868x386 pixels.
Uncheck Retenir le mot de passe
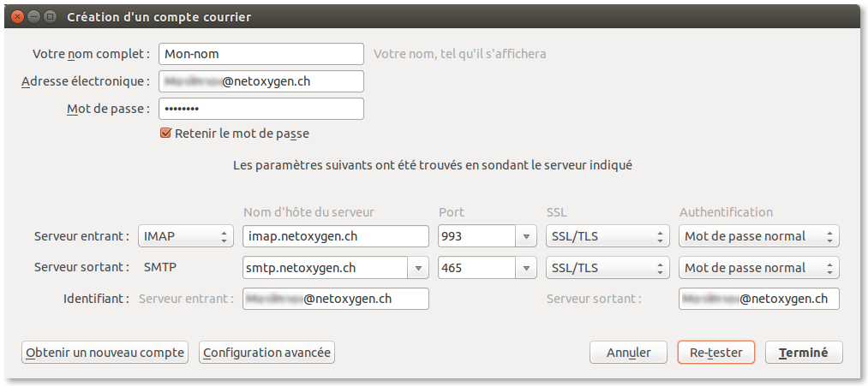coord(166,134)
